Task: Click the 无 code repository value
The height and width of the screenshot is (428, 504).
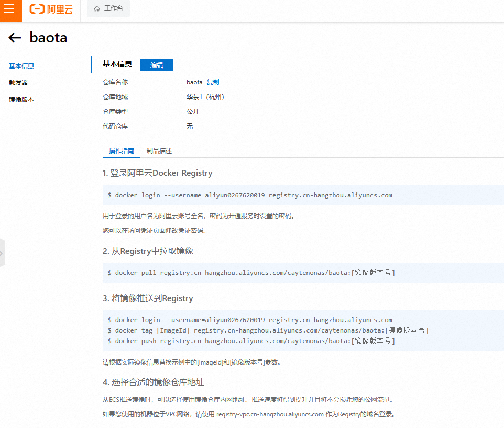Action: click(x=190, y=126)
